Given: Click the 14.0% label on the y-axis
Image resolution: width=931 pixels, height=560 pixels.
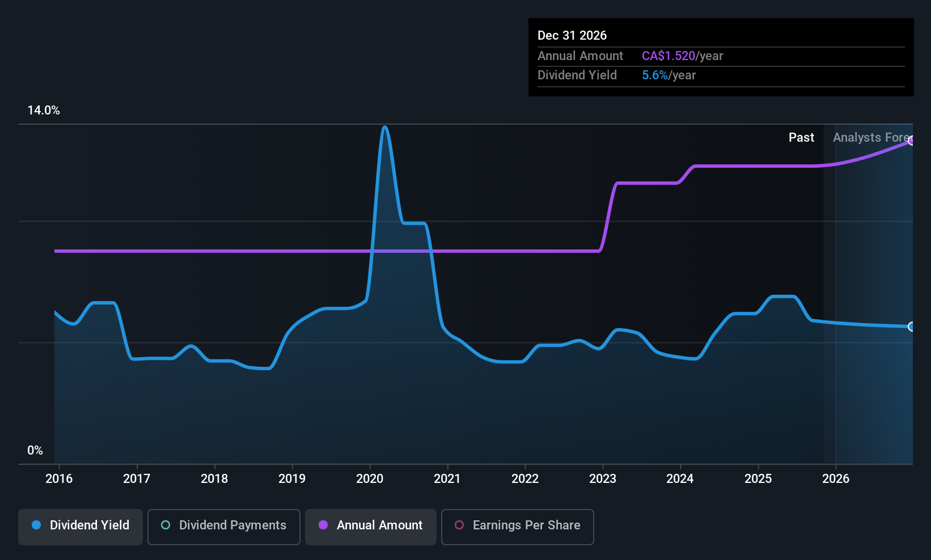Looking at the screenshot, I should (x=44, y=110).
